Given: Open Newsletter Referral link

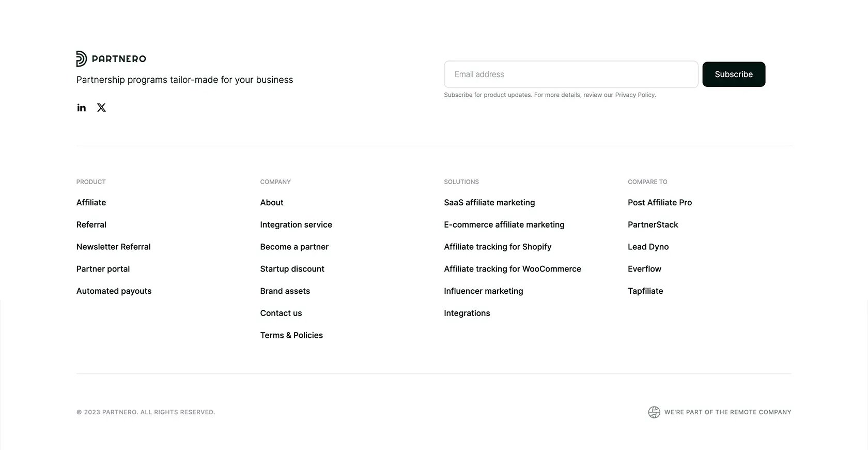Looking at the screenshot, I should [114, 247].
